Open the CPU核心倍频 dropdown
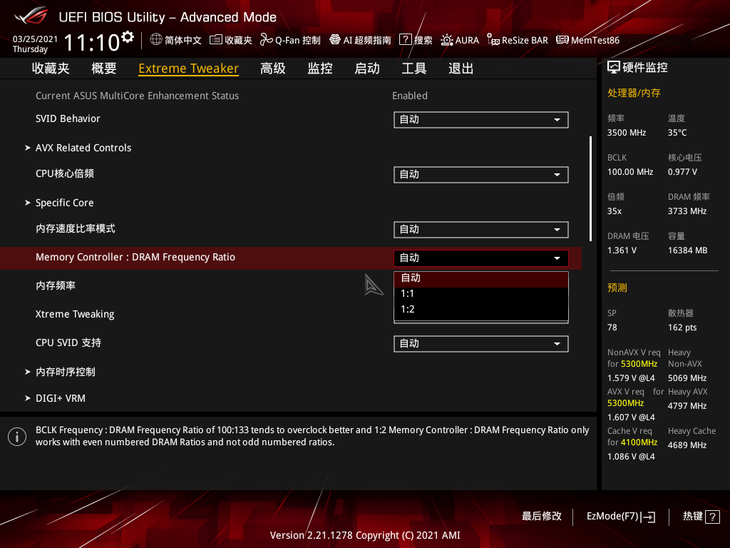The height and width of the screenshot is (548, 730). [480, 175]
